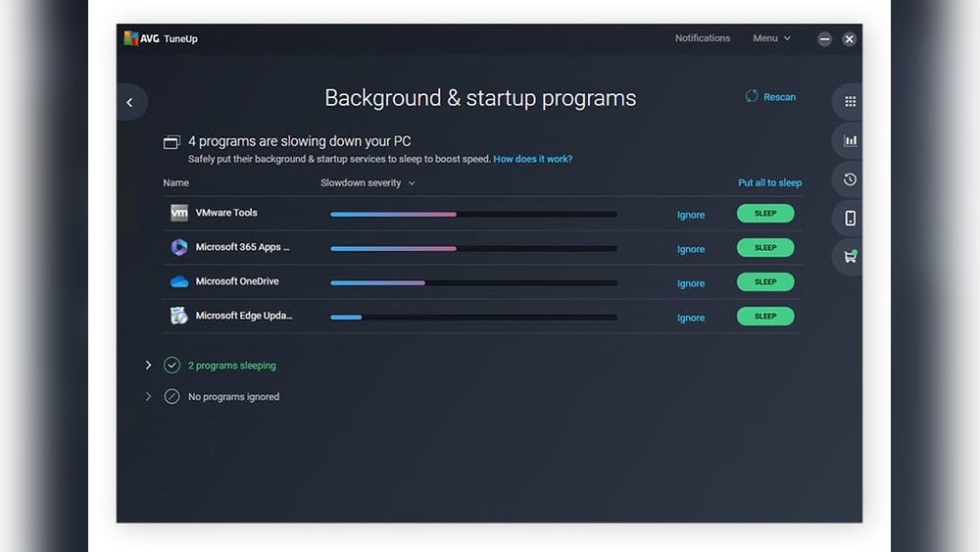The image size is (980, 552).
Task: Expand the 2 programs sleeping section
Action: tap(148, 365)
